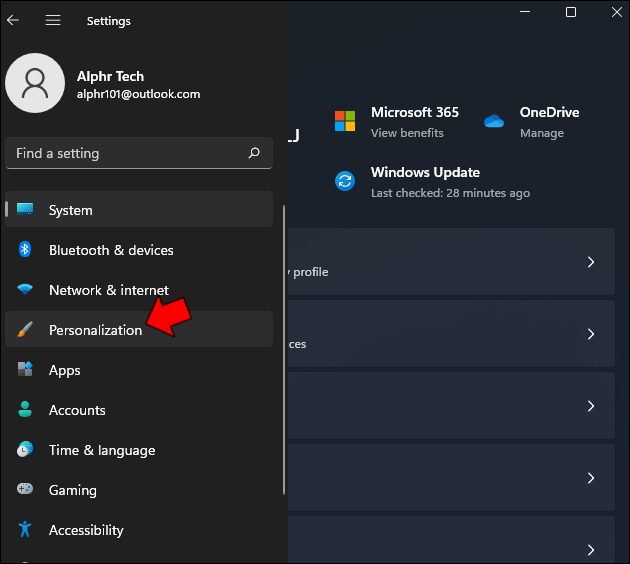Expand the first settings card chevron
630x564 pixels.
(591, 262)
